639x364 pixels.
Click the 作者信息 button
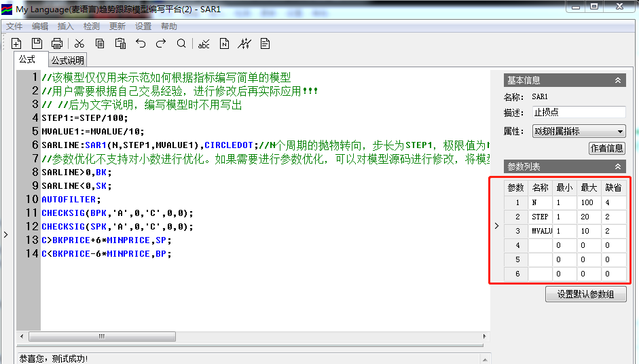pyautogui.click(x=606, y=148)
